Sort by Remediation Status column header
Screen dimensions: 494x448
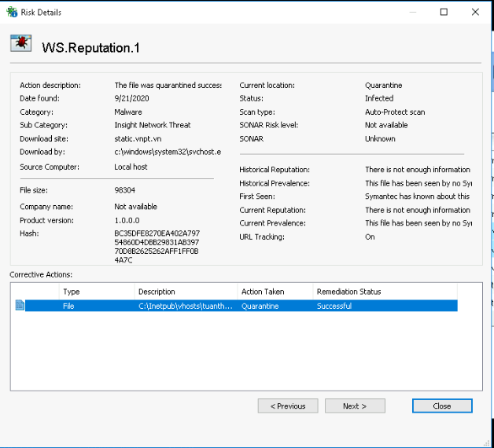click(x=385, y=292)
